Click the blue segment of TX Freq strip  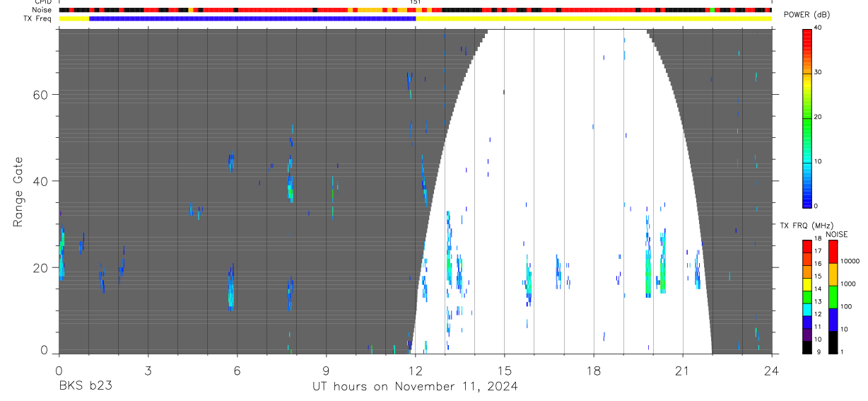pyautogui.click(x=252, y=18)
